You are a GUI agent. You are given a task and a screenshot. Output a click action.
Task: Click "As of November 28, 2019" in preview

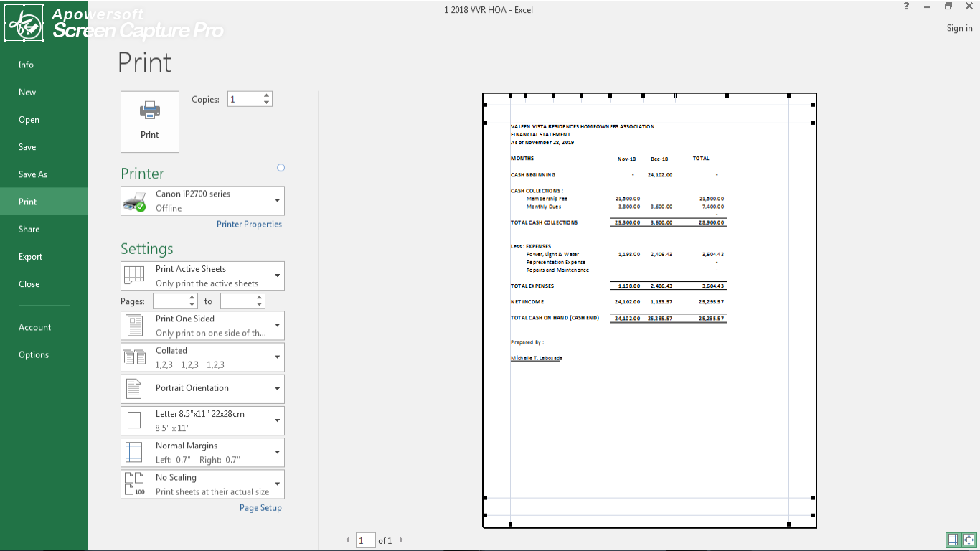click(542, 142)
